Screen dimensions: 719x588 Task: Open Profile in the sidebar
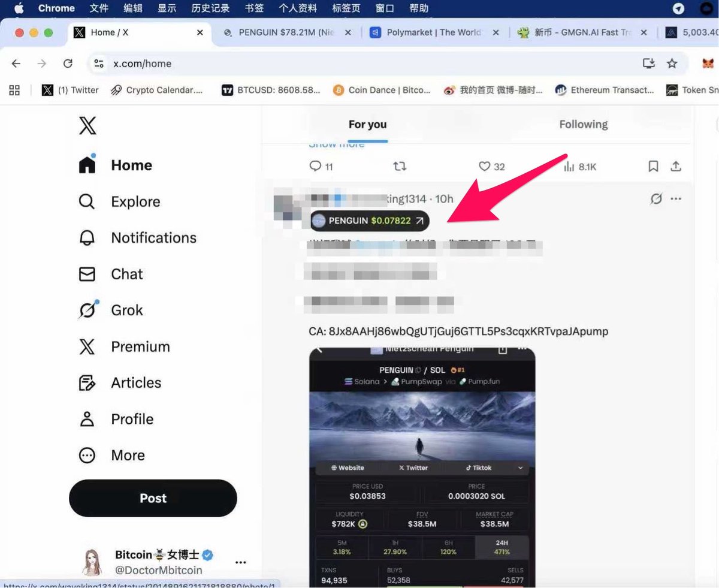point(116,419)
